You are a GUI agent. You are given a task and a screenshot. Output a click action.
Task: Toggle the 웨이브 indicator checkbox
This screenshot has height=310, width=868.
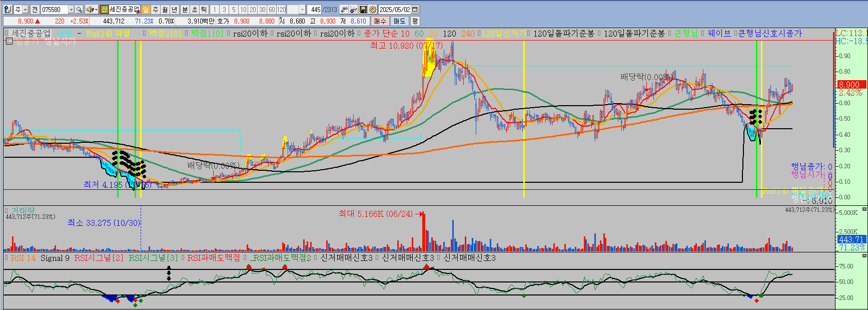[702, 34]
